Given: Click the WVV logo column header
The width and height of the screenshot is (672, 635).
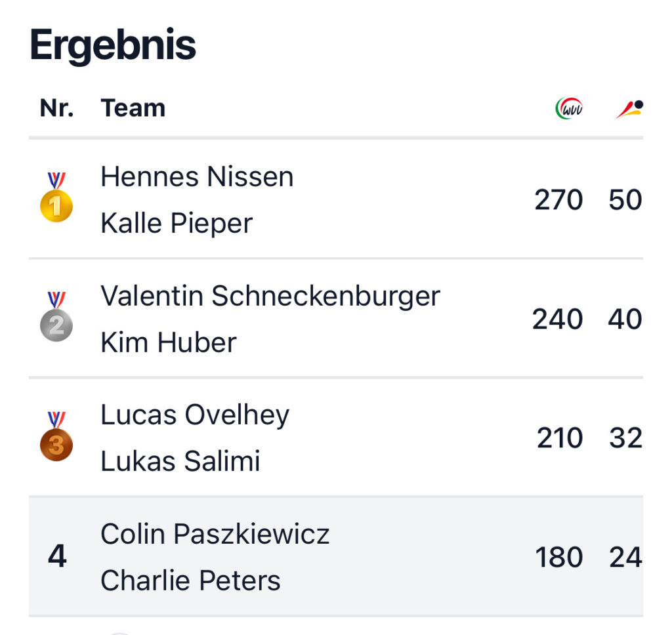Looking at the screenshot, I should click(569, 108).
